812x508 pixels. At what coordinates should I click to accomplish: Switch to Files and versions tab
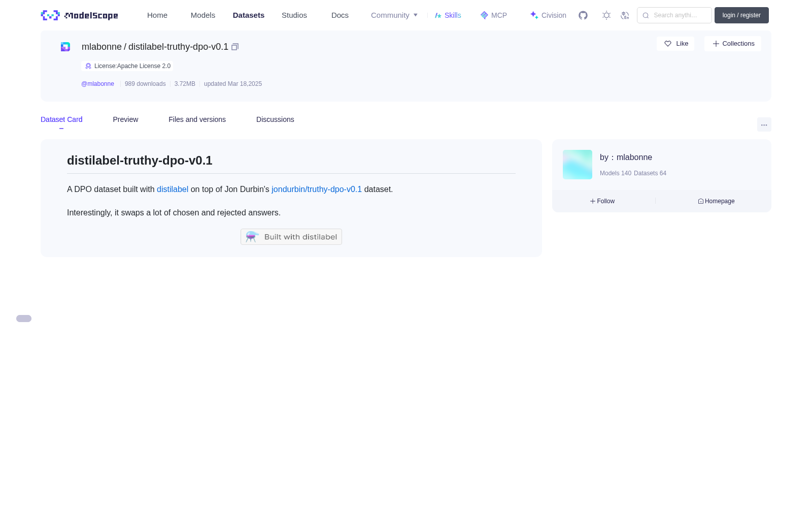click(197, 119)
